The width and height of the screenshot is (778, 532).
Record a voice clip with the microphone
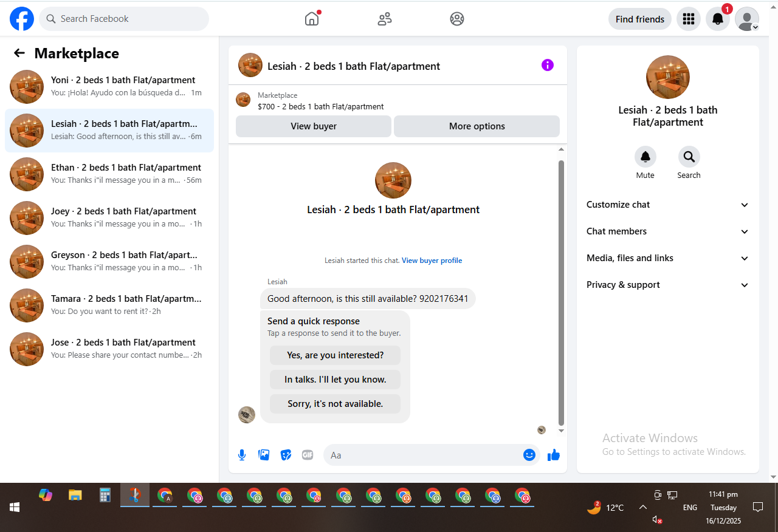[242, 455]
